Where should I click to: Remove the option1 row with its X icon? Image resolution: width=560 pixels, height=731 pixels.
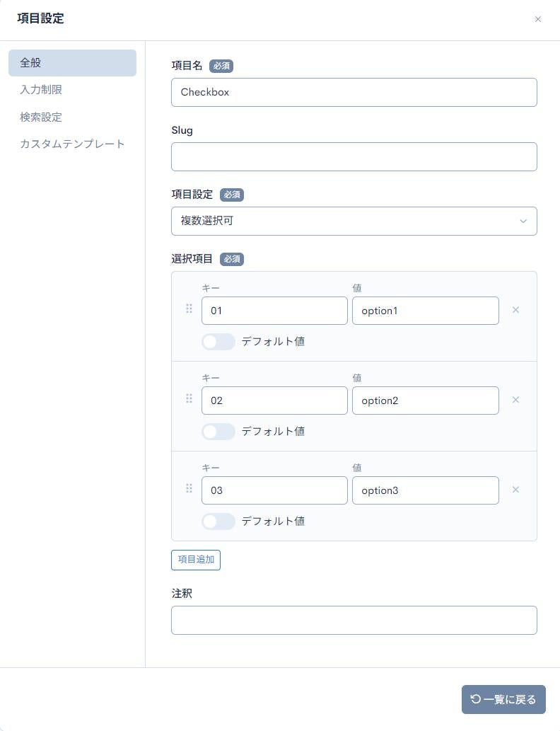[x=515, y=309]
